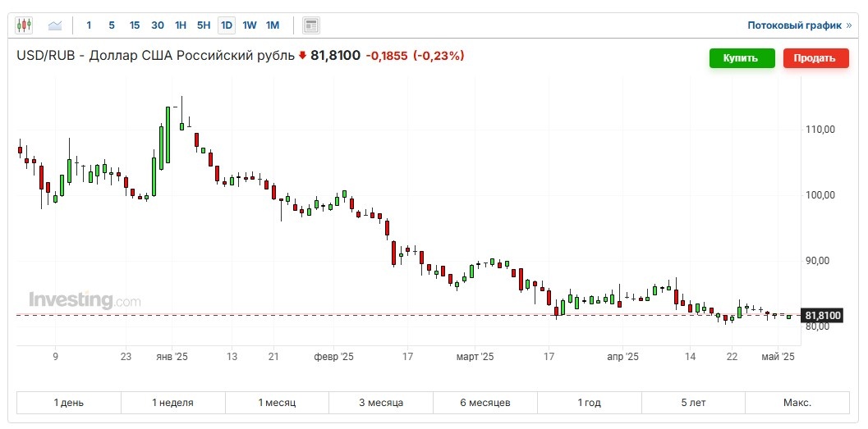The height and width of the screenshot is (429, 868).
Task: Open the table/news layout icon
Action: 311,25
